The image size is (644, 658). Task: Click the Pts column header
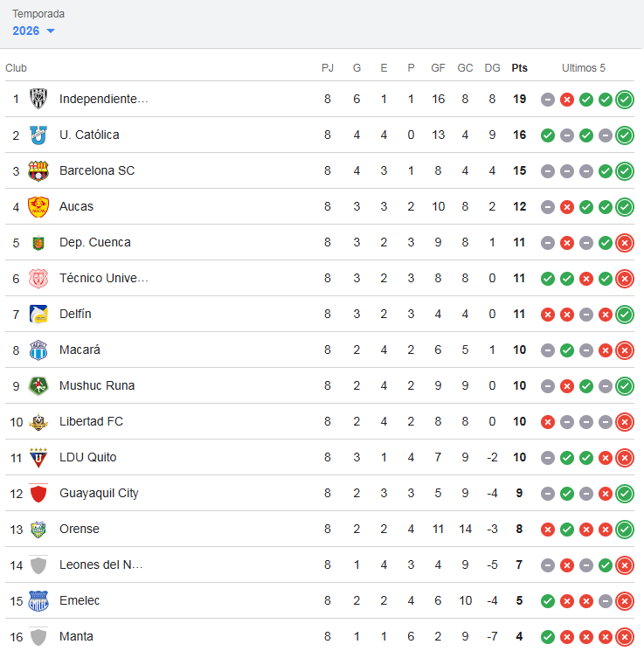point(519,67)
